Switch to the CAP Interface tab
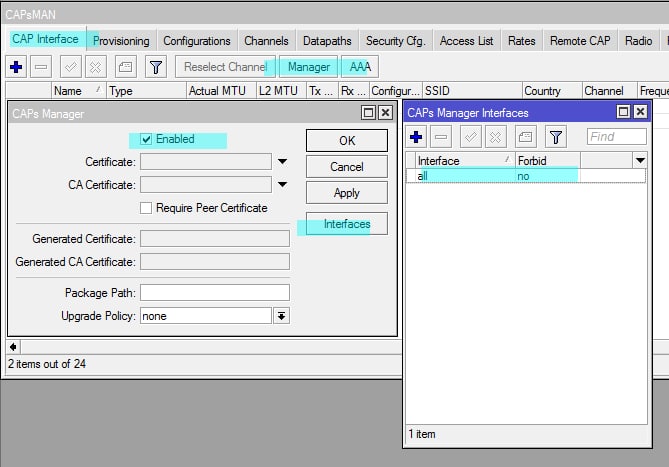Image resolution: width=669 pixels, height=467 pixels. point(45,39)
